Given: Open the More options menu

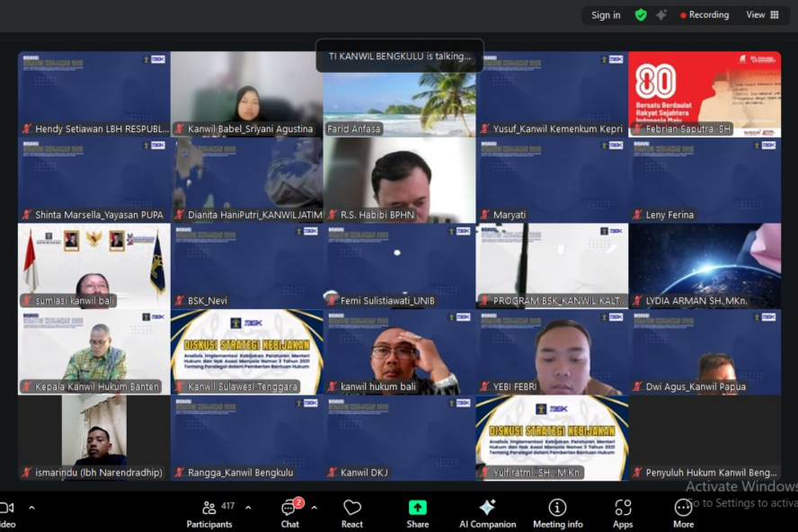Looking at the screenshot, I should (683, 513).
